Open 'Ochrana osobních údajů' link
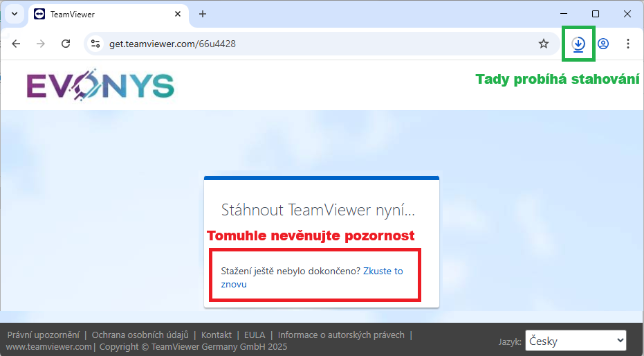 pos(140,335)
